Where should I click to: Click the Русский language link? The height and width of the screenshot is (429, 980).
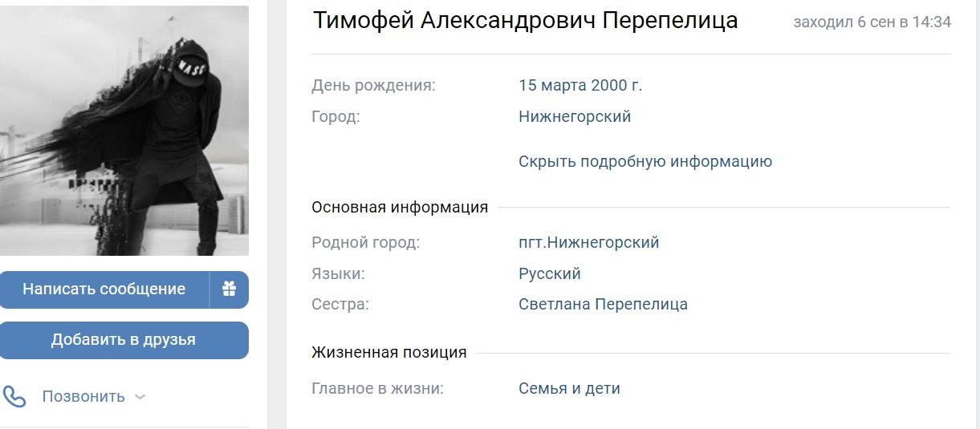pos(550,273)
